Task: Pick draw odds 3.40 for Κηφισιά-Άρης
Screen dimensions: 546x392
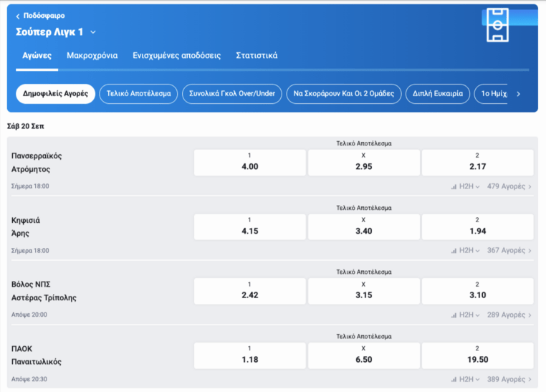Action: (x=363, y=226)
